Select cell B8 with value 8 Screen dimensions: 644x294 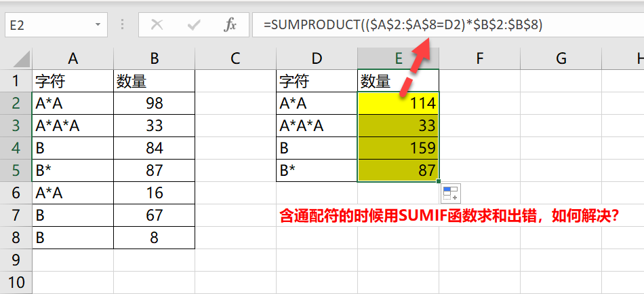(154, 238)
